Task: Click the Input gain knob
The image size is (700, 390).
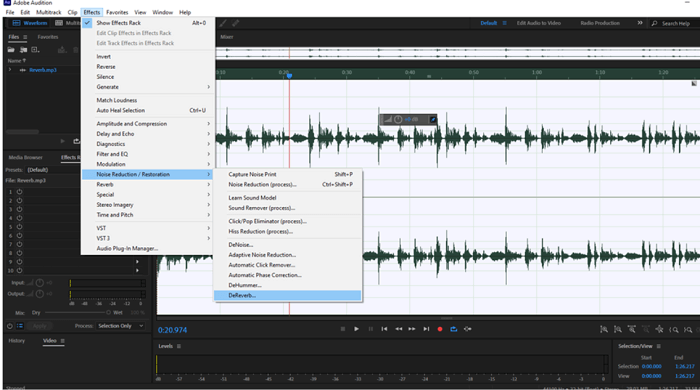Action: (x=40, y=283)
